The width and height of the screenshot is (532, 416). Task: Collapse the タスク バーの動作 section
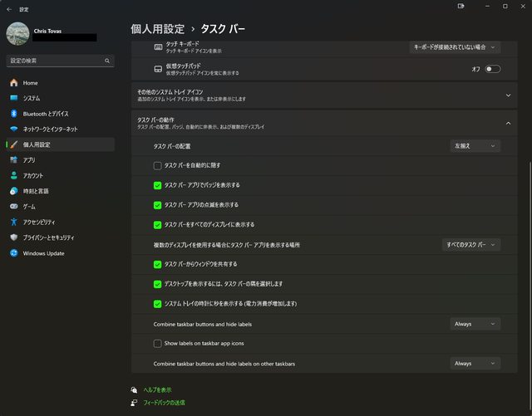[x=508, y=123]
